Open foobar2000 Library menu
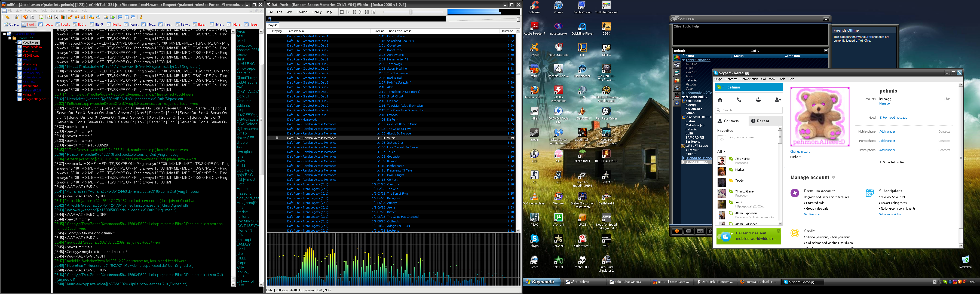The image size is (980, 294). point(317,12)
